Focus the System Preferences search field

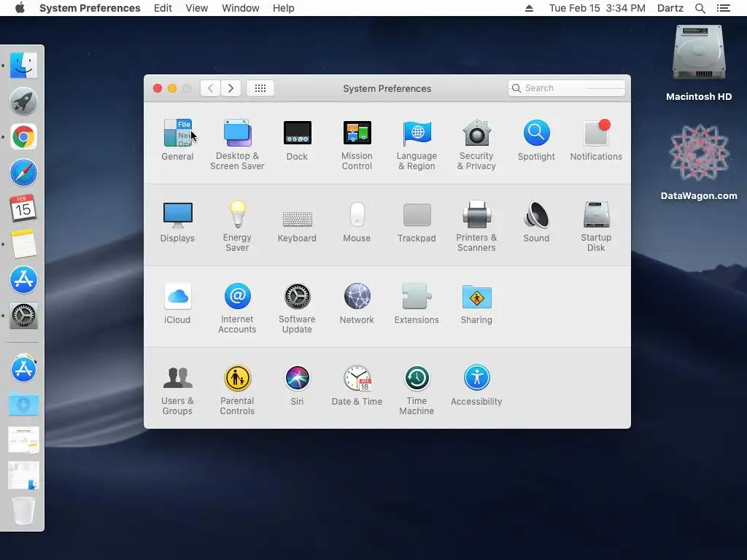pos(566,88)
